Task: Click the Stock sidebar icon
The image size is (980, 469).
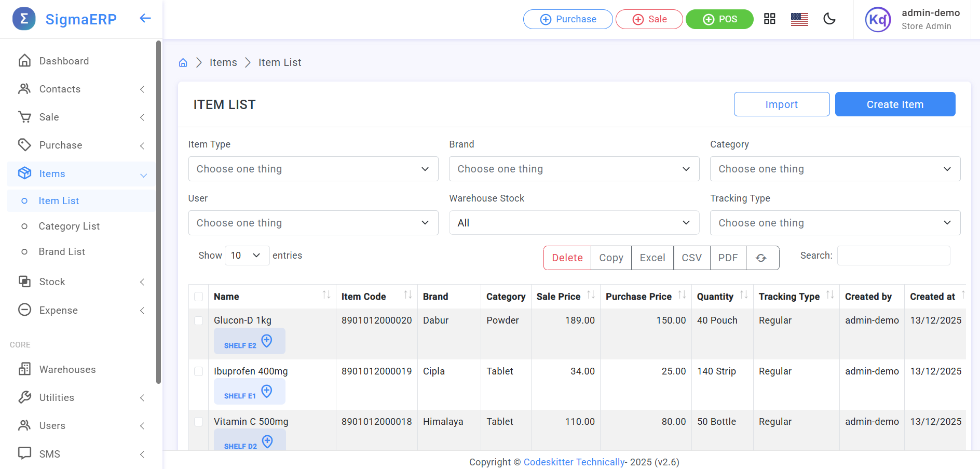Action: coord(24,282)
